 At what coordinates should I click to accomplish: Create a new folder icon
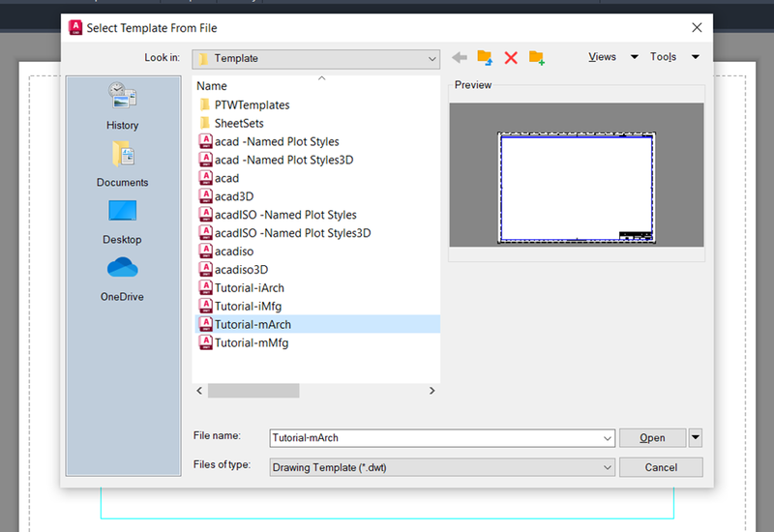pyautogui.click(x=537, y=58)
